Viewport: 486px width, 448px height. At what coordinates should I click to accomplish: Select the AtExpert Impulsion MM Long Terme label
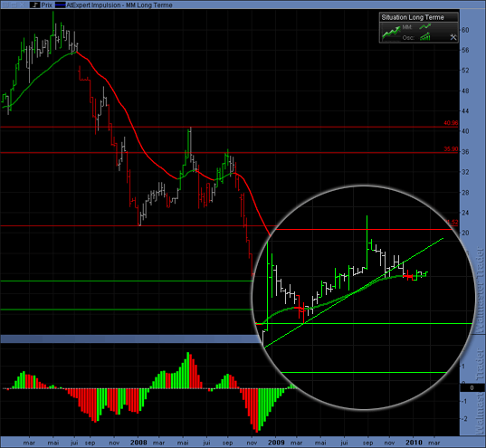119,5
